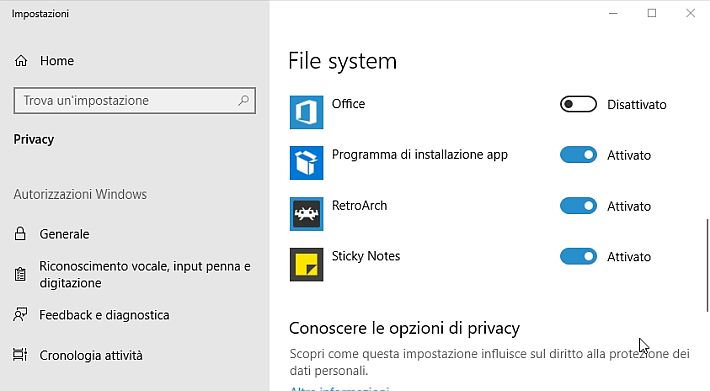
Task: Open the Generale privacy section
Action: 64,234
